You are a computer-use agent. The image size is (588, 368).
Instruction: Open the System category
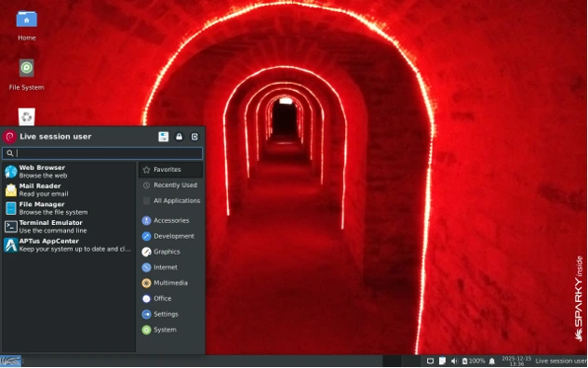(x=171, y=330)
